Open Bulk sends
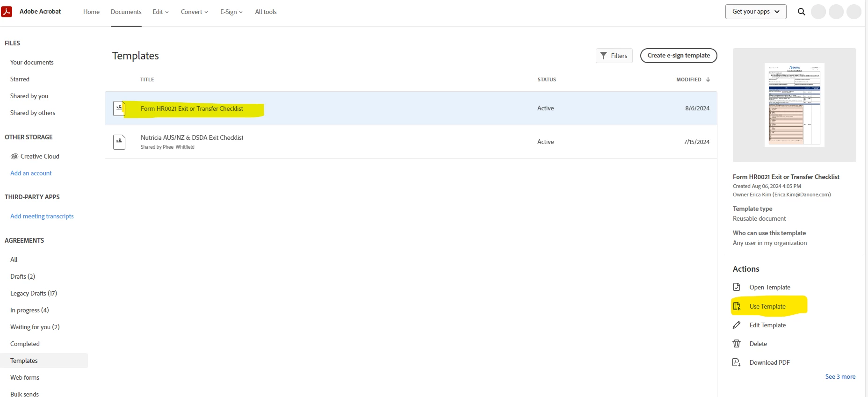The height and width of the screenshot is (397, 868). [x=24, y=394]
